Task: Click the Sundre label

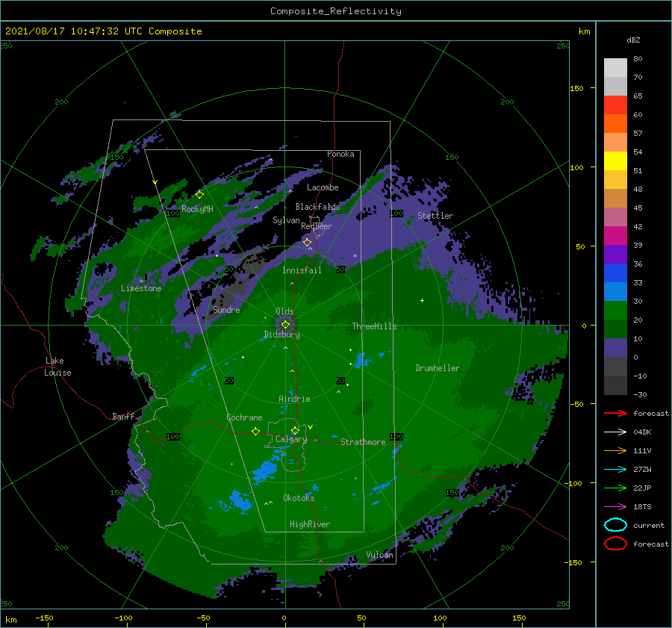Action: pyautogui.click(x=226, y=310)
